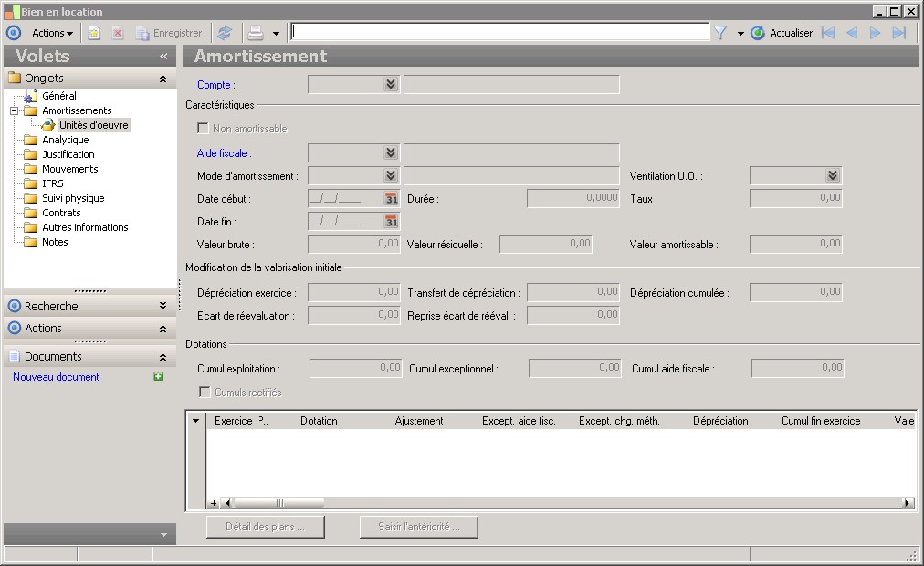Open calendar picker for Date début
The image size is (924, 566).
pos(391,198)
